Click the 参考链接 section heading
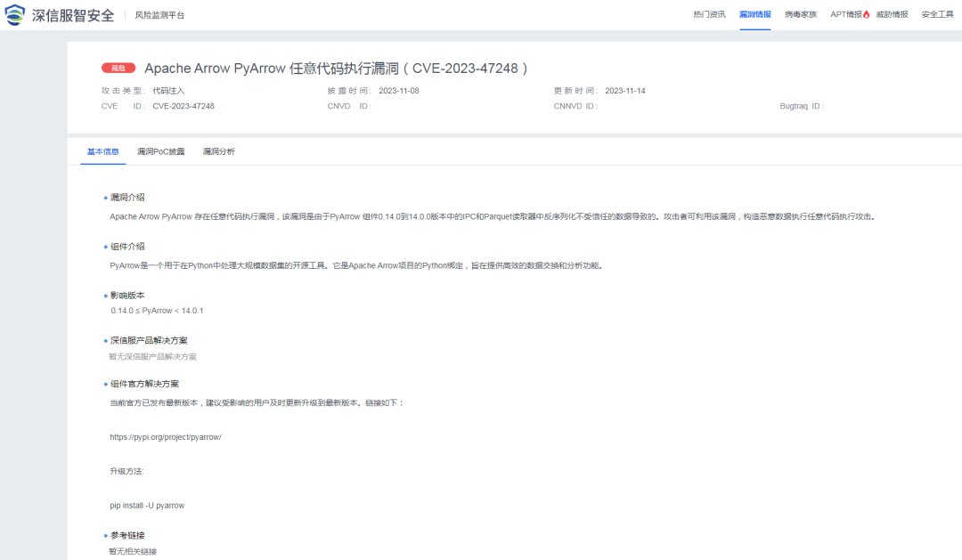The height and width of the screenshot is (560, 962). (x=127, y=535)
